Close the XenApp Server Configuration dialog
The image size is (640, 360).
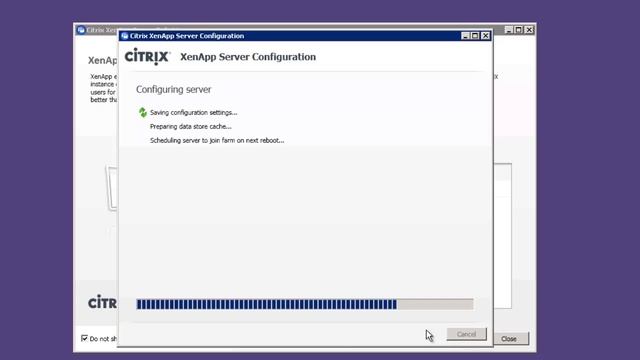pos(485,36)
